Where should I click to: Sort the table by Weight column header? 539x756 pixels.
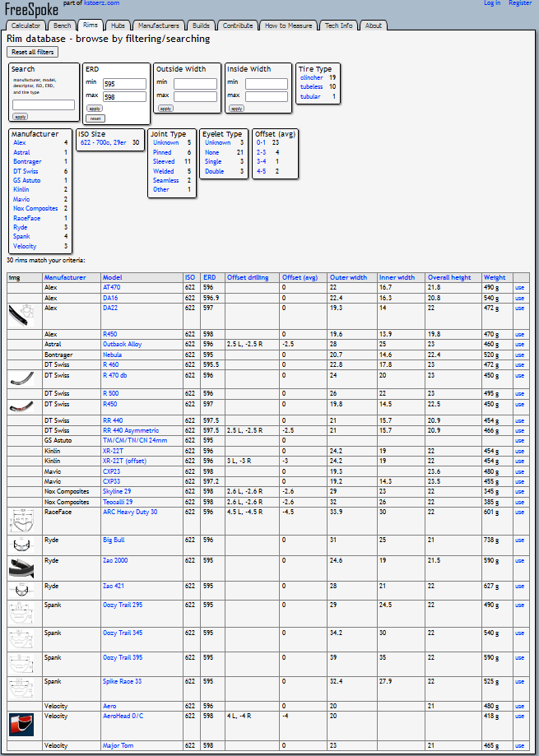click(495, 277)
